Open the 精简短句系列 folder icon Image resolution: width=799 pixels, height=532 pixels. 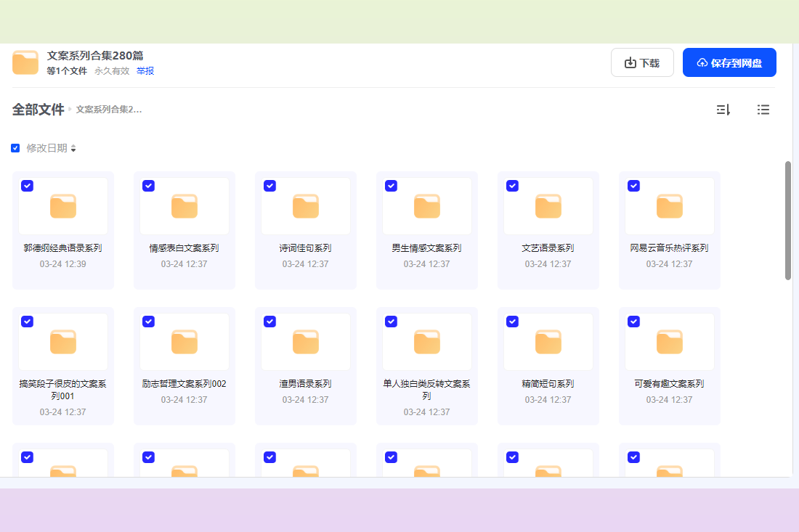click(x=548, y=342)
